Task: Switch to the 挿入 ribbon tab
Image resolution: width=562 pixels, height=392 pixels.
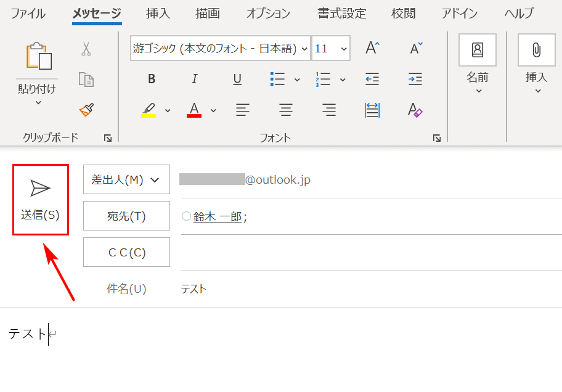Action: [x=158, y=13]
